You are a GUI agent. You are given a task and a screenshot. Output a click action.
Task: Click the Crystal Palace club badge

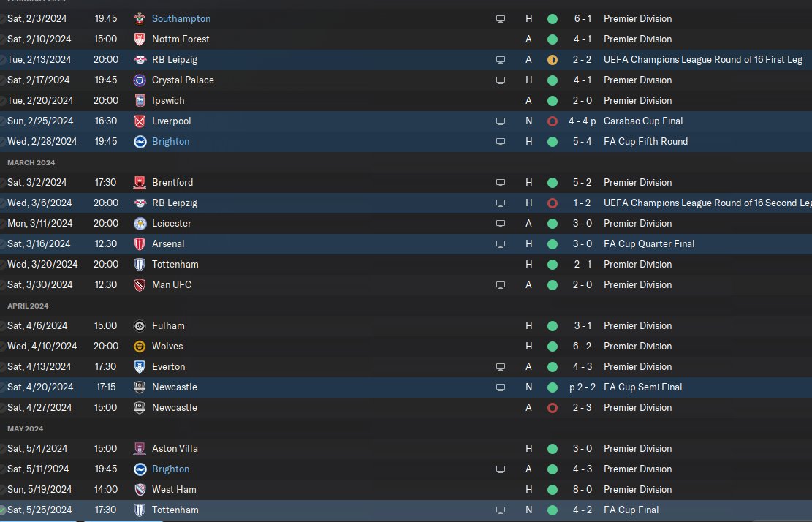140,80
